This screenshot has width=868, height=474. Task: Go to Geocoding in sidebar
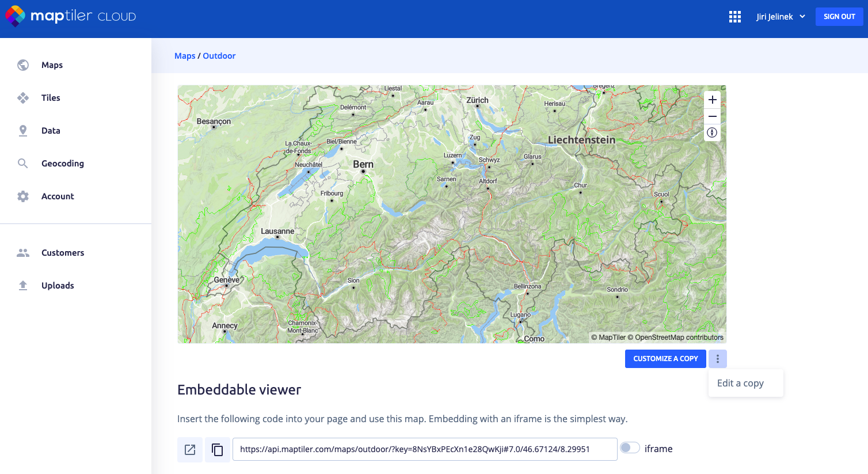click(62, 164)
